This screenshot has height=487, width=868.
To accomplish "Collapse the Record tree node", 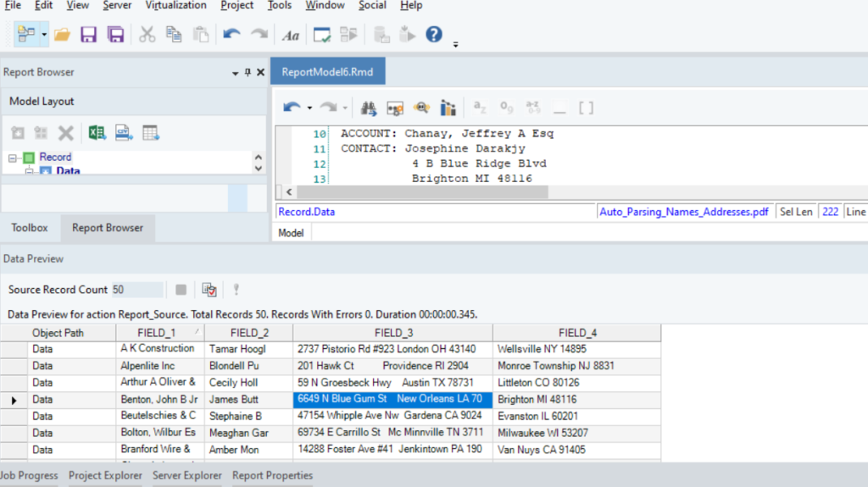I will pyautogui.click(x=14, y=158).
